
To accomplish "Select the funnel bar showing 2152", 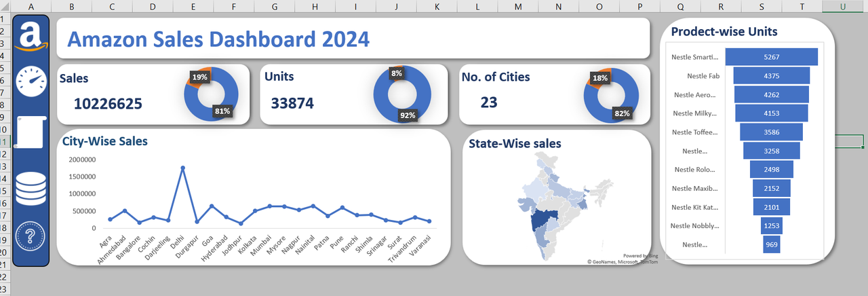I will click(772, 188).
